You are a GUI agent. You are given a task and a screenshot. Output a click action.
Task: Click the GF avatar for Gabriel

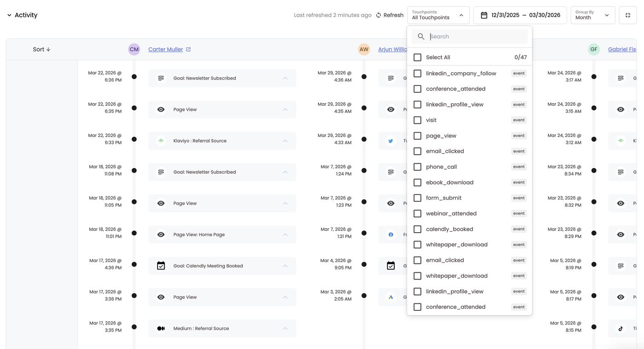point(594,49)
